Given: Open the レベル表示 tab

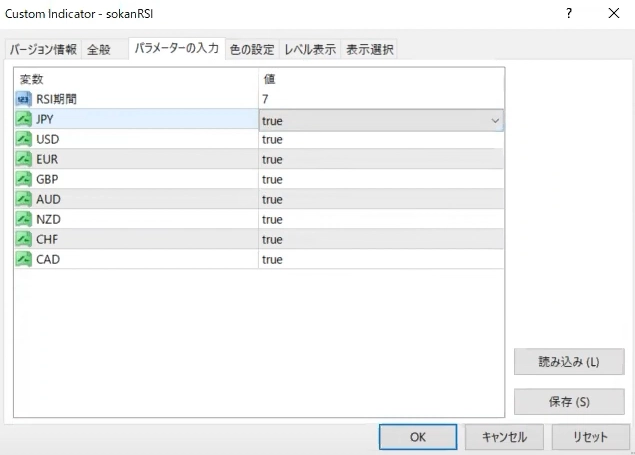Looking at the screenshot, I should (310, 49).
